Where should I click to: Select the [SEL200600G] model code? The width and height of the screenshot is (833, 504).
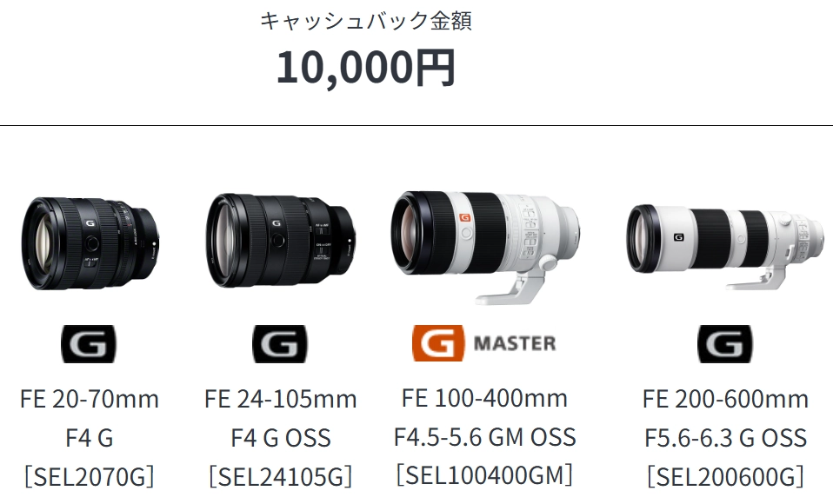pyautogui.click(x=726, y=476)
